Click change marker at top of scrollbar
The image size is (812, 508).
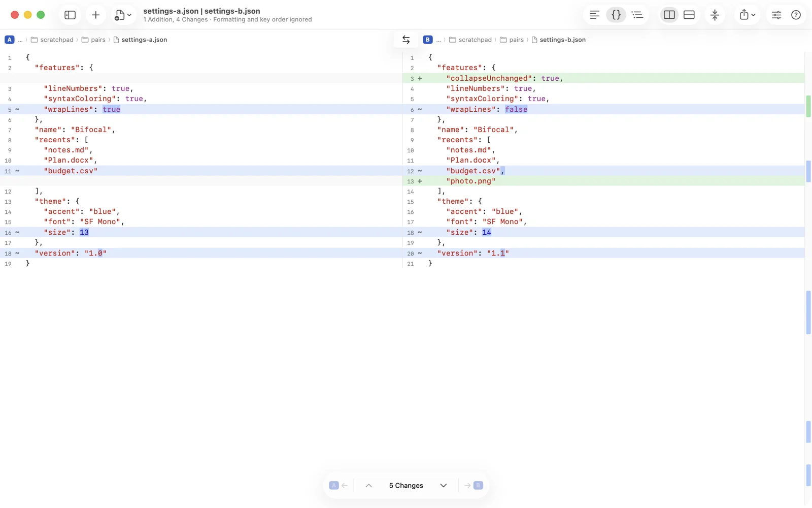(808, 106)
